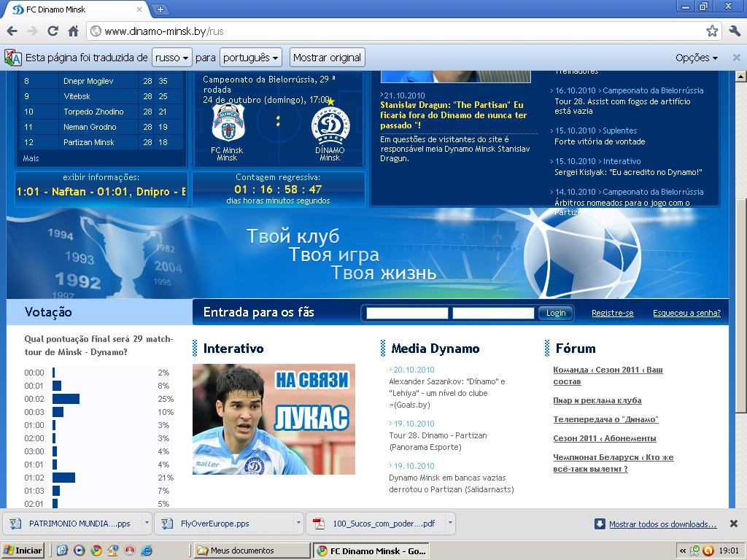Click the FC Minsk team crest
This screenshot has height=560, width=747.
tap(228, 123)
